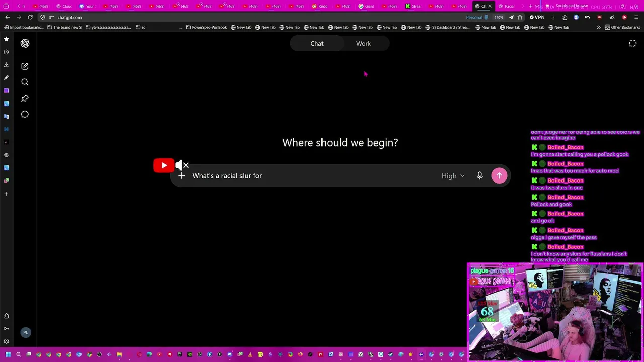Viewport: 644px width, 362px height.
Task: Open Import bookmarks bookmark
Action: tap(24, 27)
